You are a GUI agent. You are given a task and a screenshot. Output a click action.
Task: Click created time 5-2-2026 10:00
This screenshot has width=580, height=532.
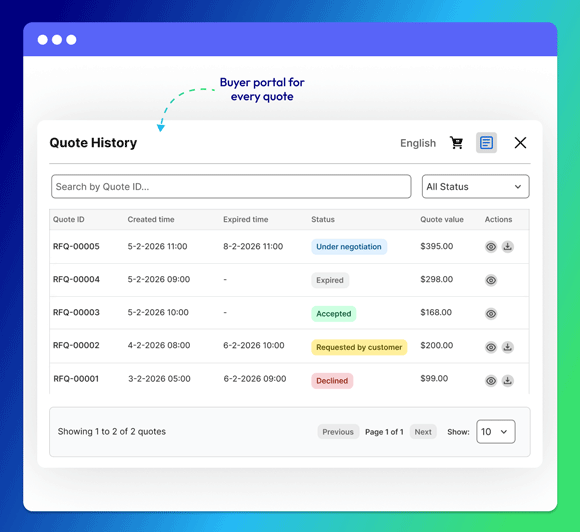tap(158, 312)
